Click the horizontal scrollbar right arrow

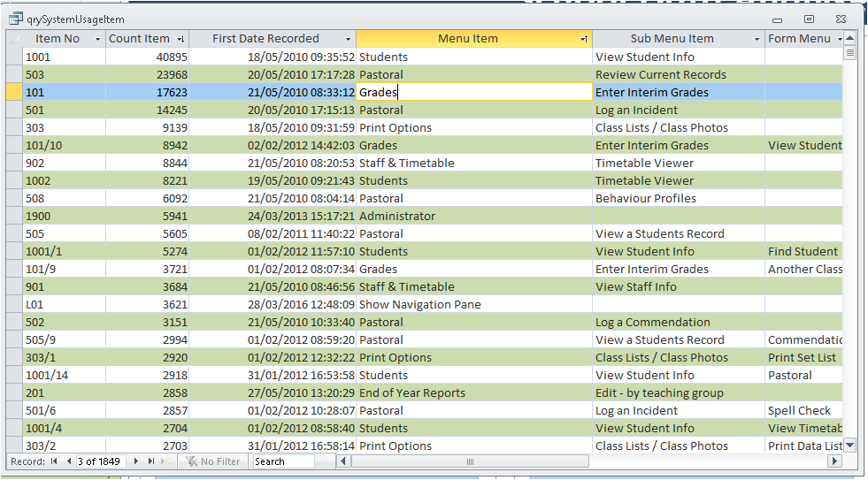pyautogui.click(x=834, y=461)
